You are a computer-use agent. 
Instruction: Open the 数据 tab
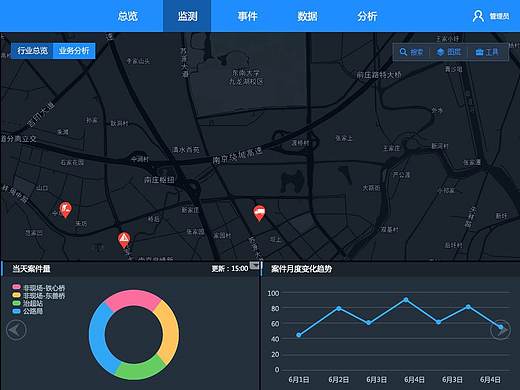(x=307, y=16)
